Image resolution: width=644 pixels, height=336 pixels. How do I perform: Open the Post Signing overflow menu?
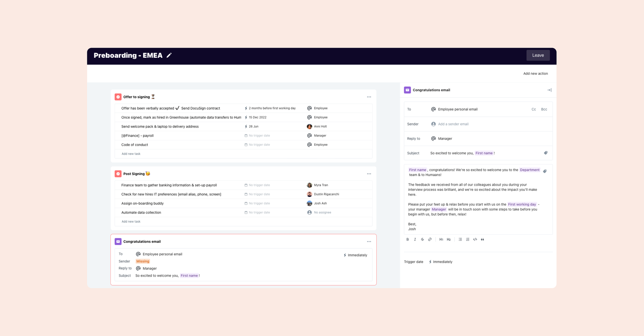pyautogui.click(x=369, y=173)
